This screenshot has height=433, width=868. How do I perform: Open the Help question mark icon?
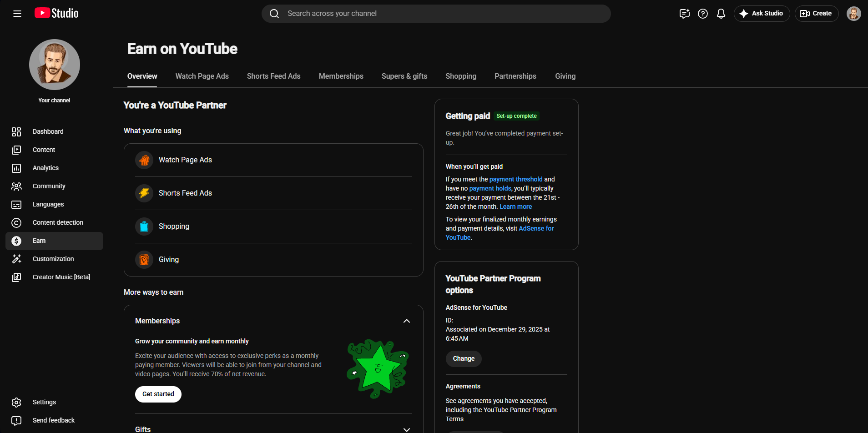coord(703,14)
